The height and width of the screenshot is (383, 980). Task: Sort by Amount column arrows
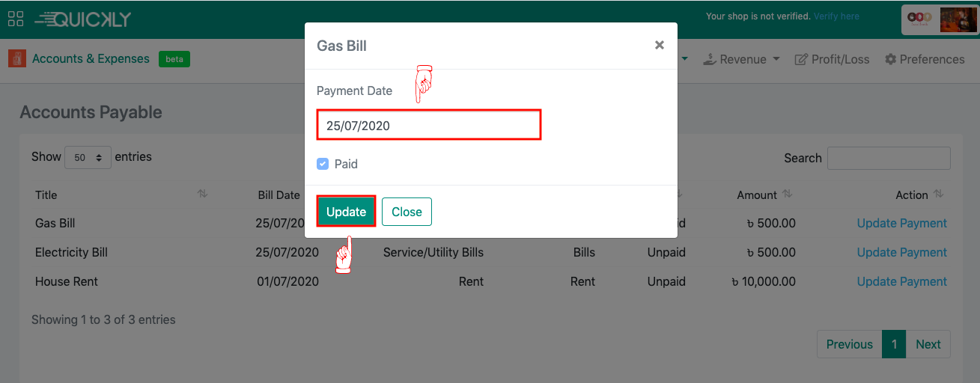[x=787, y=194]
